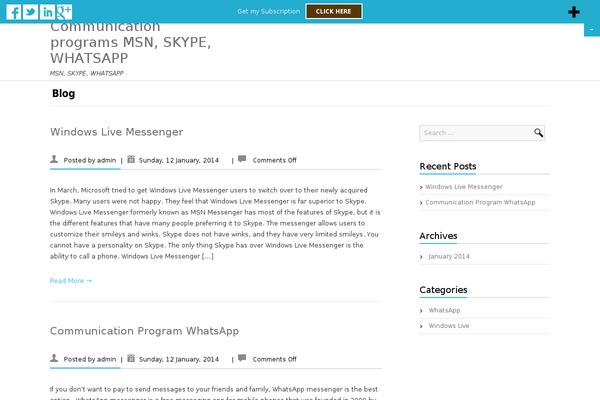Click the tagline MSN, SKYPE, WHATSAPP

point(87,73)
